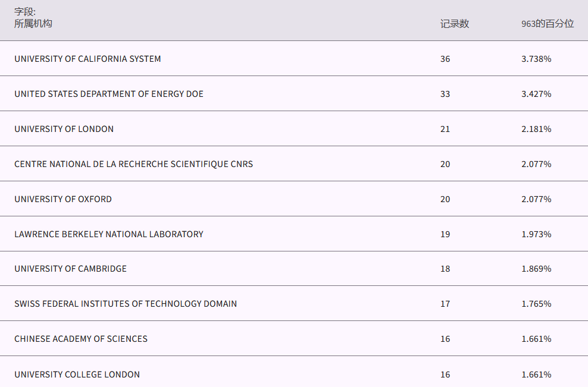Click record count 33 for Department of Energy
588x387 pixels.
[x=445, y=94]
